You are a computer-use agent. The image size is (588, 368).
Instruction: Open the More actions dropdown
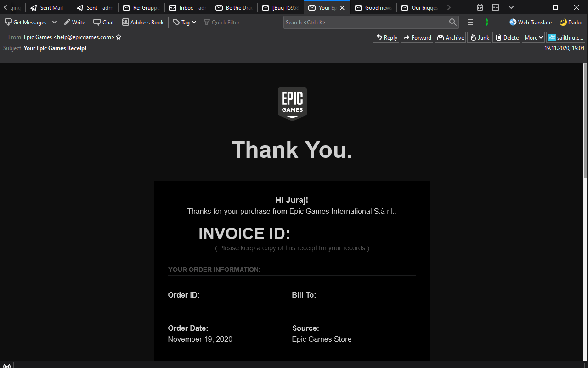pos(533,38)
